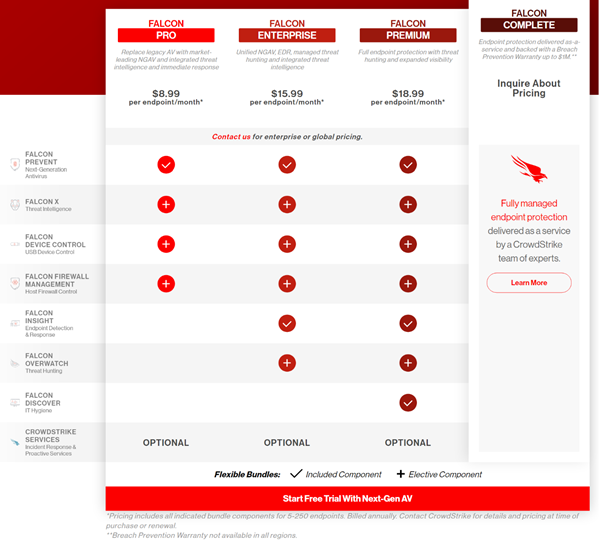Click Falcon Discover checkmark under Falcon Premium
The image size is (599, 559).
(408, 403)
